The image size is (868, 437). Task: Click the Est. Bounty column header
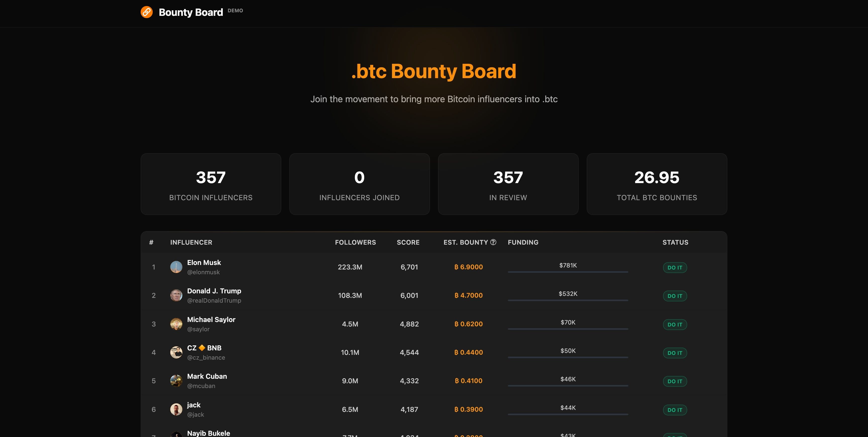tap(466, 242)
